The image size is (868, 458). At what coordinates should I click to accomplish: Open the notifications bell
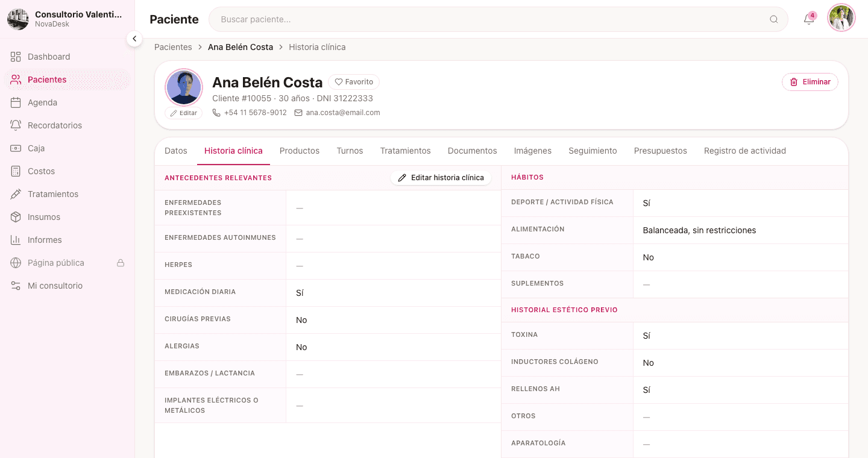click(x=809, y=19)
